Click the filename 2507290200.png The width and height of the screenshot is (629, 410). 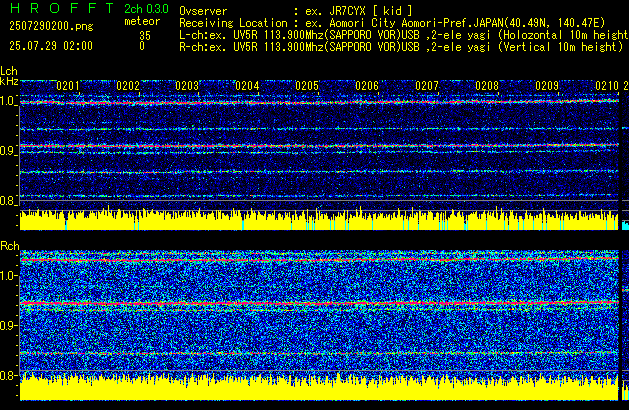[x=51, y=26]
